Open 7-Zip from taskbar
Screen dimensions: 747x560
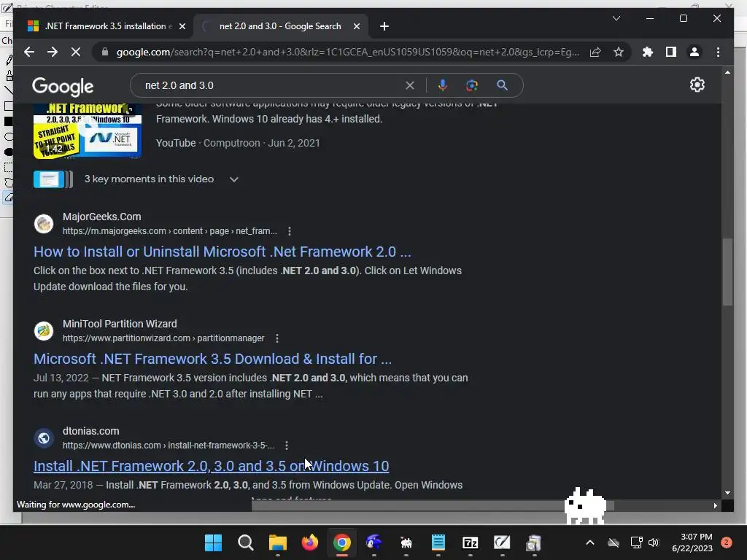tap(471, 542)
